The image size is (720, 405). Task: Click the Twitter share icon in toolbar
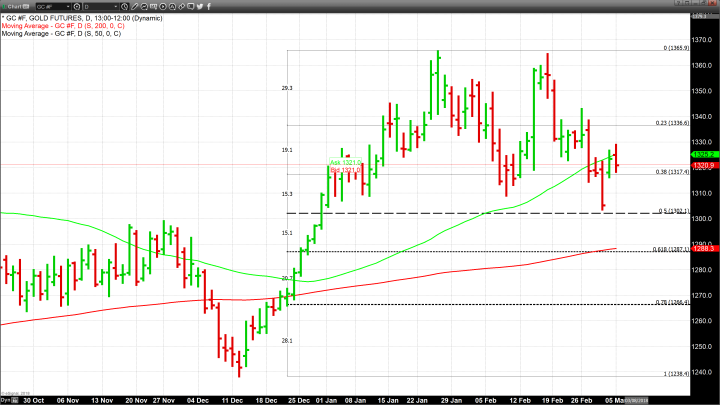coord(200,6)
